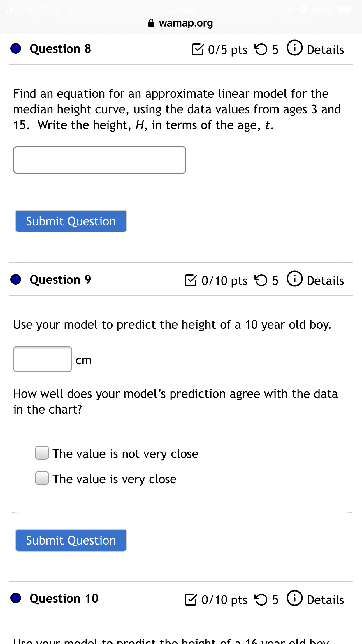Click the blue dot beside Question 9
Screen dimensions: 362x644
coord(16,279)
